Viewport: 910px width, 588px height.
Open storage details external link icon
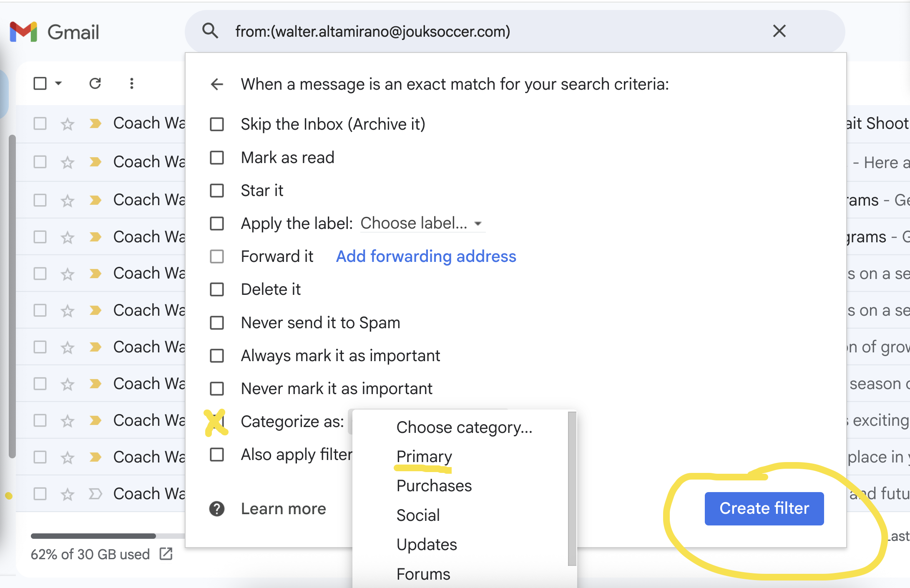(x=166, y=554)
